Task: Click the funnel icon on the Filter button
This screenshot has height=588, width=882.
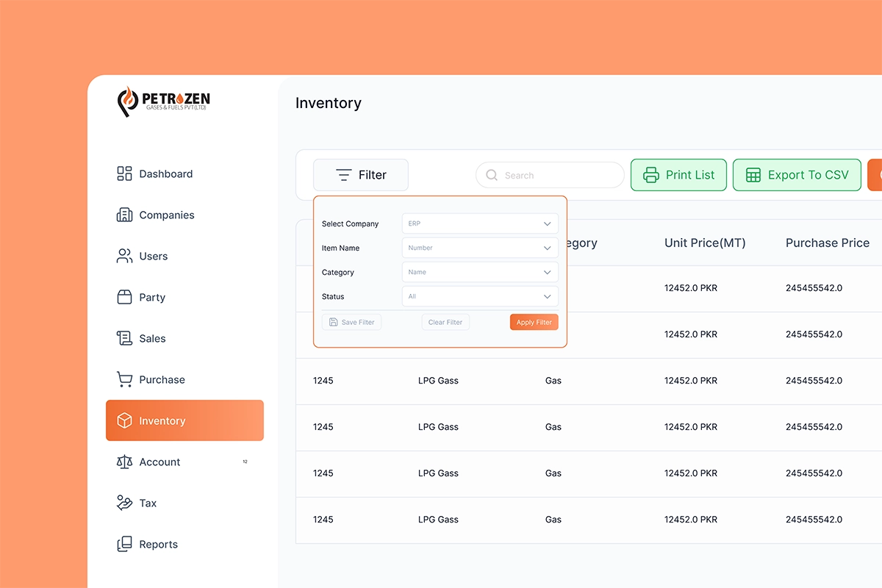Action: 343,175
